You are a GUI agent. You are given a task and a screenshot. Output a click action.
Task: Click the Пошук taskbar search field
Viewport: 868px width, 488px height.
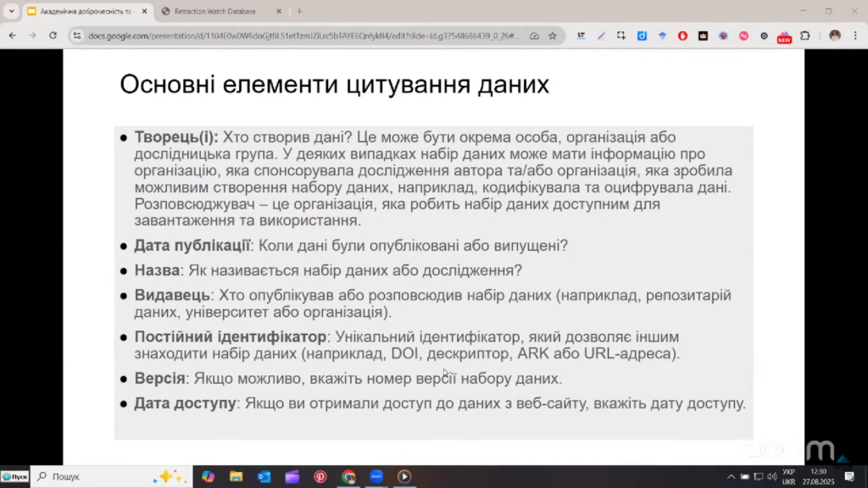pos(85,477)
